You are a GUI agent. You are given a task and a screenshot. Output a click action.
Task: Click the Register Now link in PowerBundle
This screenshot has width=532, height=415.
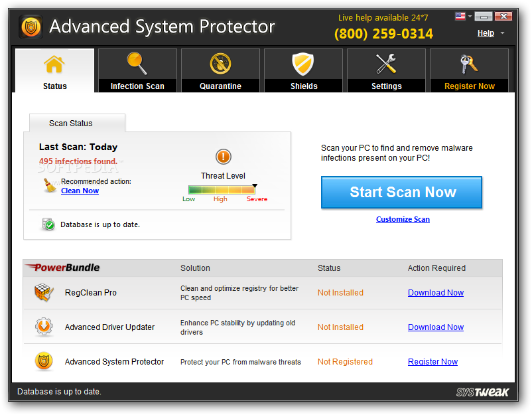(x=432, y=362)
